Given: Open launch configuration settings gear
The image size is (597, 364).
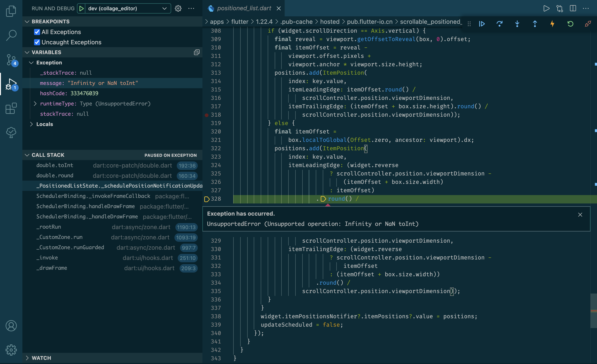Looking at the screenshot, I should [x=178, y=8].
